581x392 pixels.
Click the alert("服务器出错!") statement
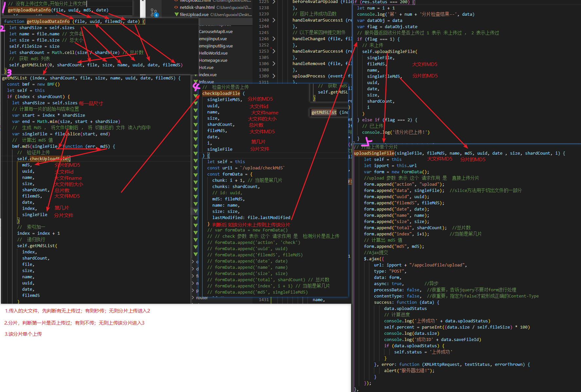point(409,370)
